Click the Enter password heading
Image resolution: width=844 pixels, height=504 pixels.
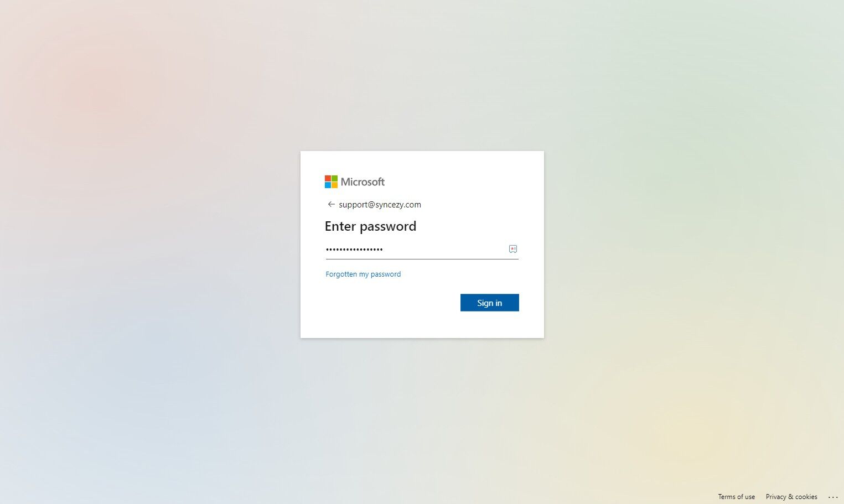[370, 226]
